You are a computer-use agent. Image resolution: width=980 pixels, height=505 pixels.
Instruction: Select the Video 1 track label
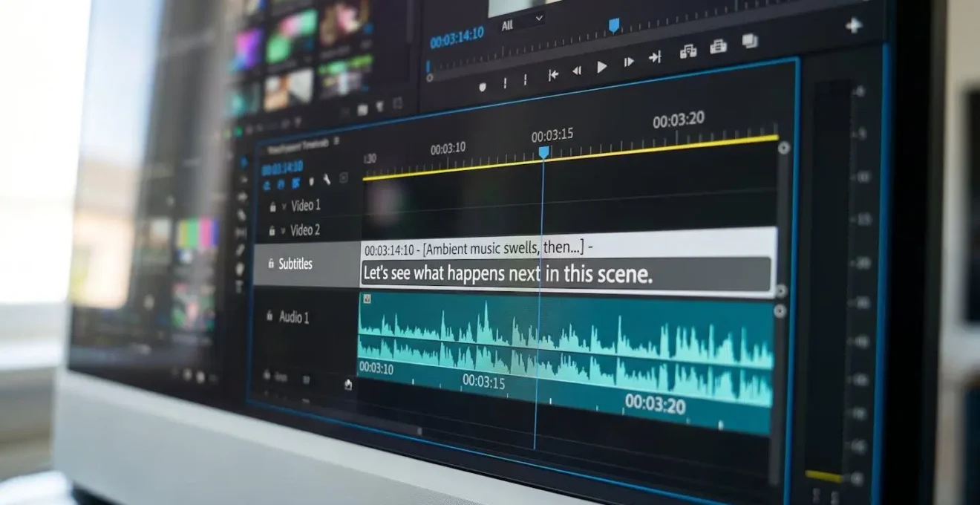306,205
